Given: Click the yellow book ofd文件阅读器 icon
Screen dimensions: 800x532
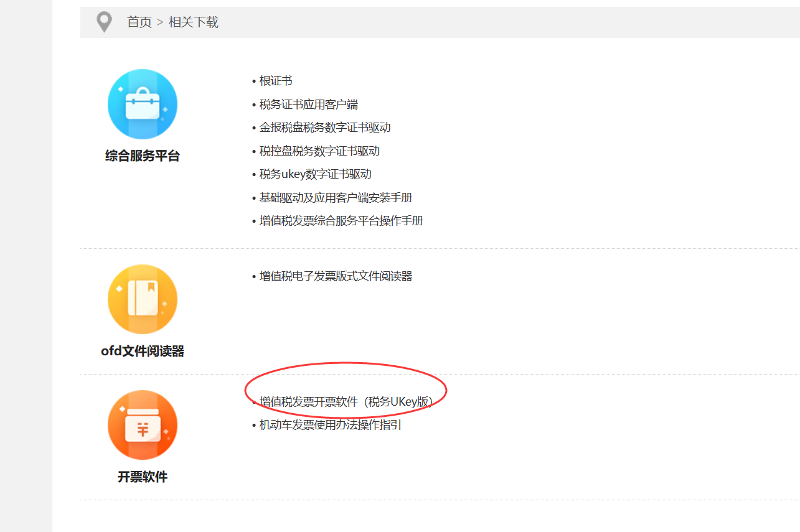Looking at the screenshot, I should 143,299.
